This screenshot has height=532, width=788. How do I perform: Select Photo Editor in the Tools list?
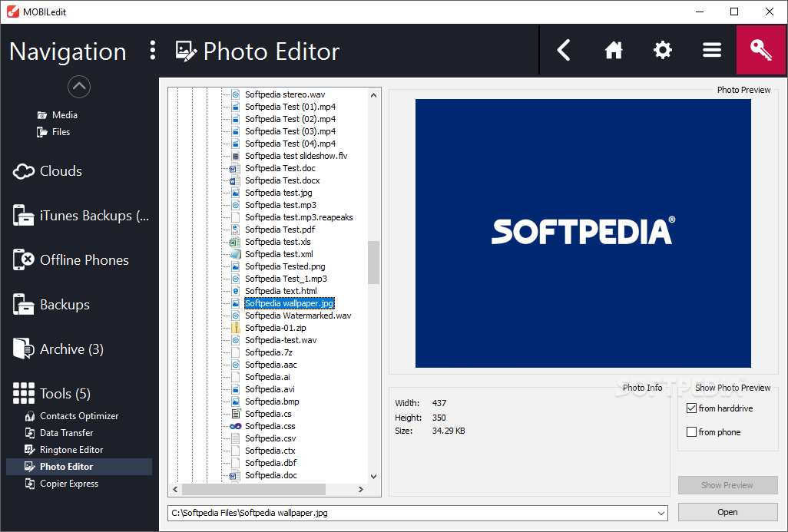(x=79, y=467)
